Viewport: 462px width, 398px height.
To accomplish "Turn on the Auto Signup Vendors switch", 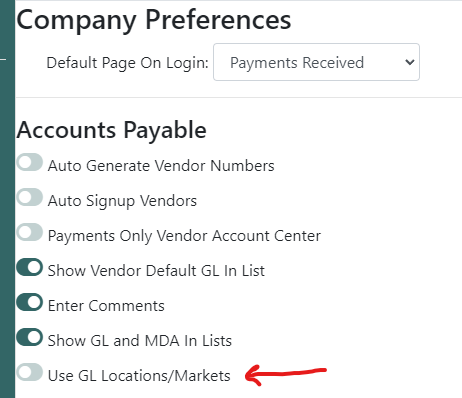I will coord(30,197).
